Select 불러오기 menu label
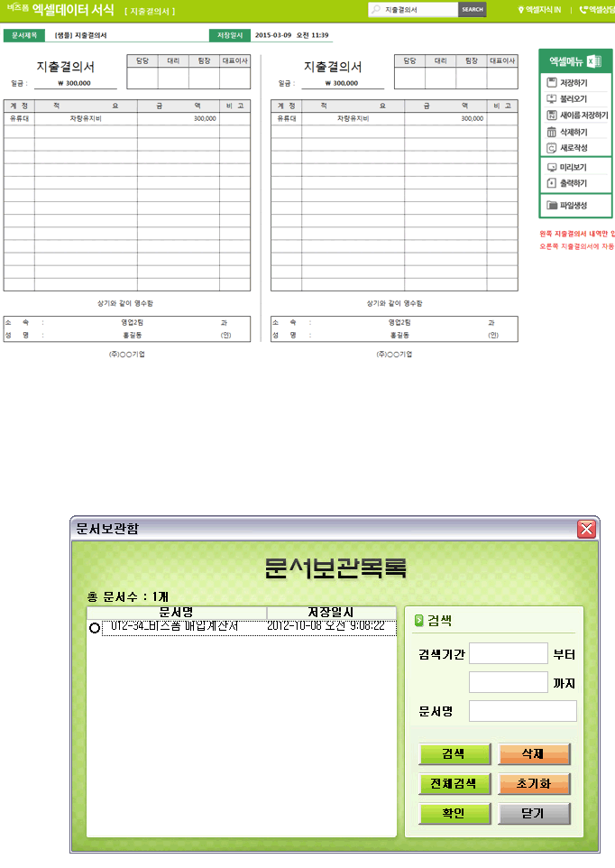Viewport: 615px width, 868px height. coord(574,99)
